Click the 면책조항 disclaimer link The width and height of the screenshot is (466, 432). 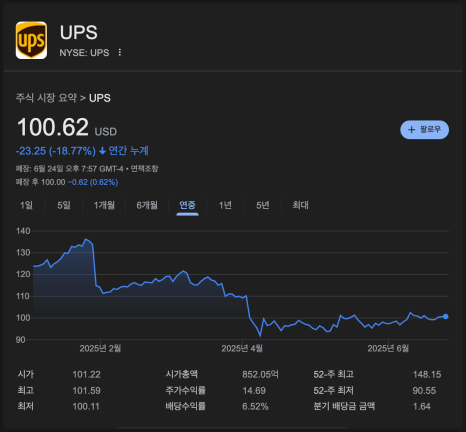(144, 169)
